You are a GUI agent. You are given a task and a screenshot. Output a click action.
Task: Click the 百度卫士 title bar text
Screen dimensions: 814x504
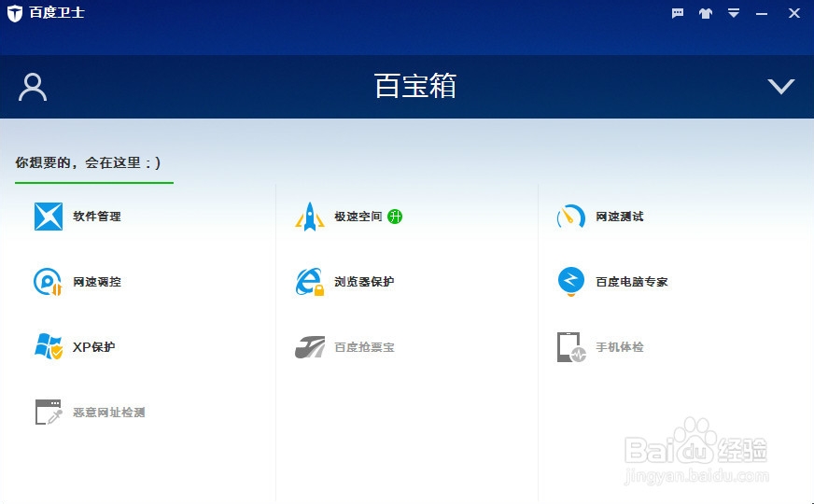point(57,12)
